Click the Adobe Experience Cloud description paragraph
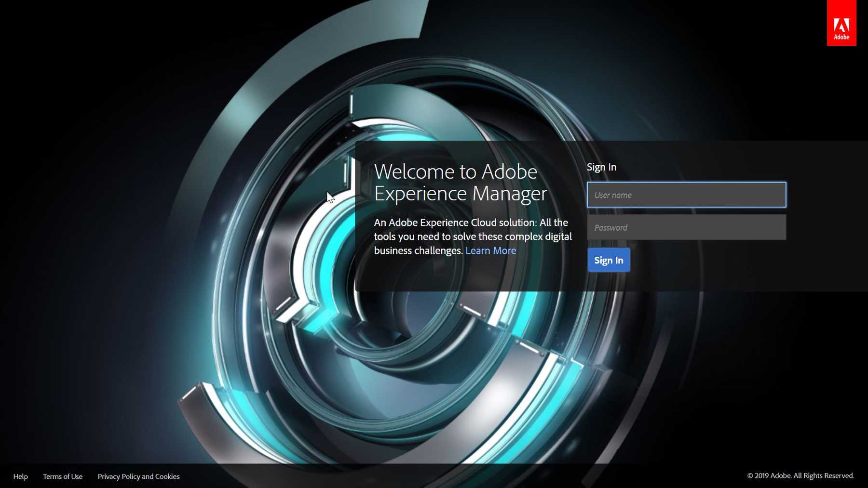Screen dimensions: 868x488 pyautogui.click(x=473, y=236)
